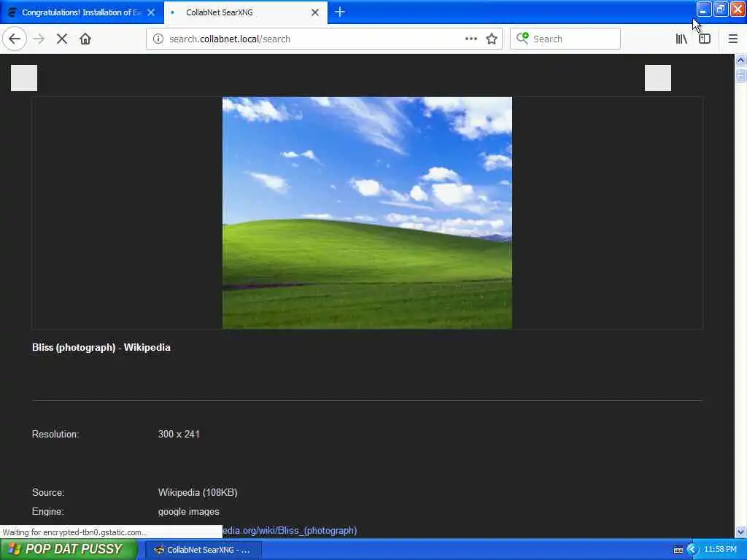Select engine value google images
747x560 pixels.
click(x=189, y=511)
